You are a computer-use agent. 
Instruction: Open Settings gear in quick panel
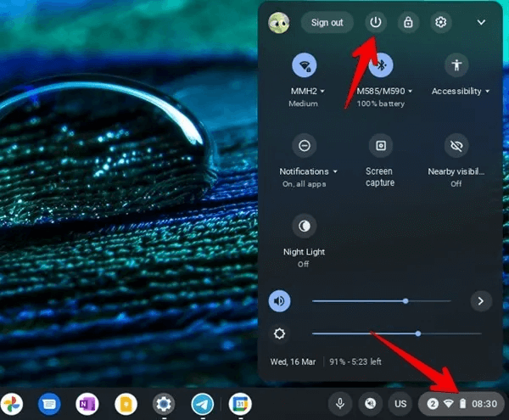440,22
